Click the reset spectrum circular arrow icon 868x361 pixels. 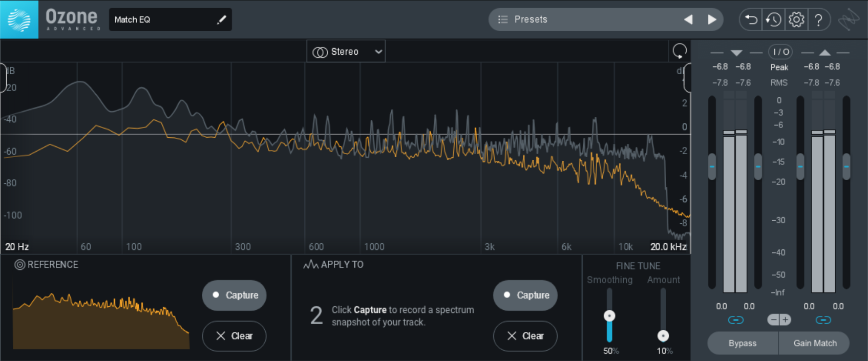coord(680,51)
